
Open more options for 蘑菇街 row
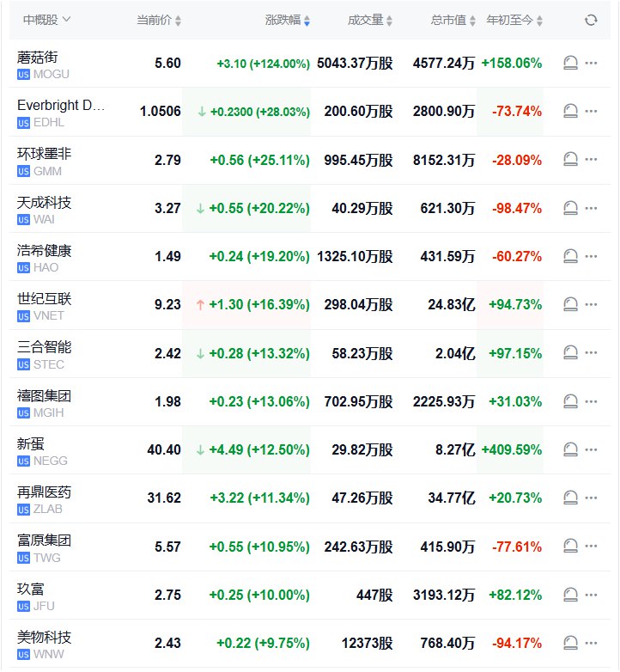pos(591,63)
